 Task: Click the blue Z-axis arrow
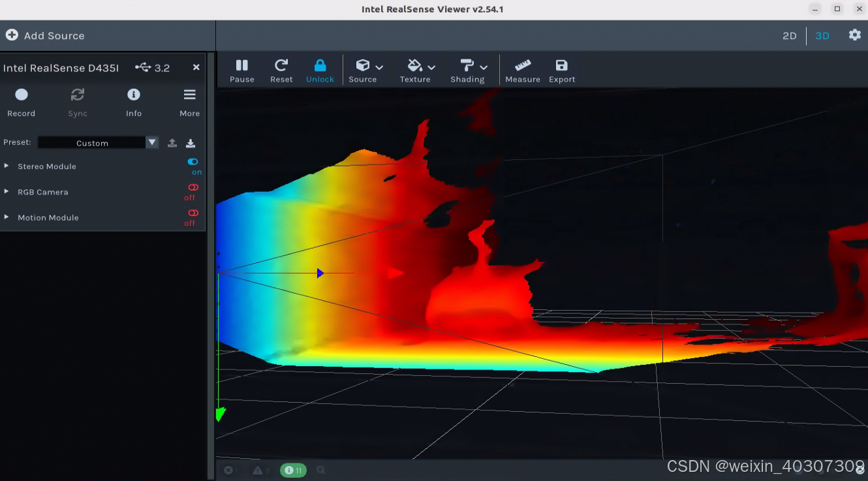click(x=320, y=273)
